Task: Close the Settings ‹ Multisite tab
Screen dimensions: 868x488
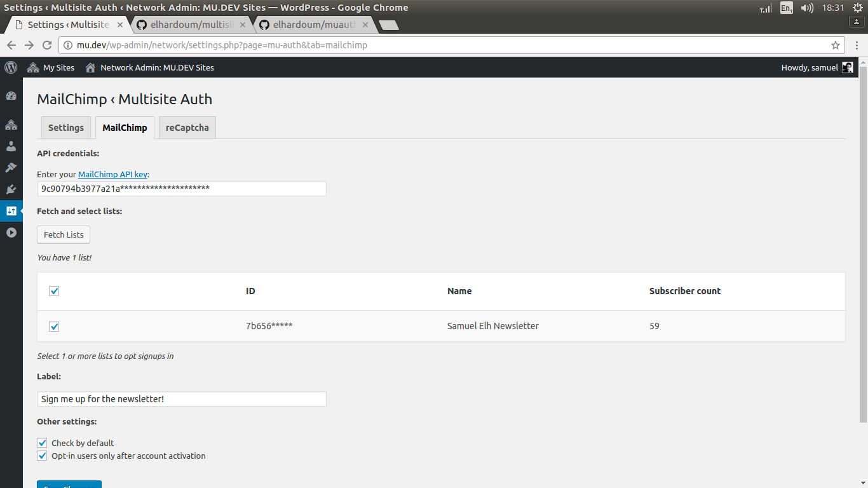Action: [120, 25]
